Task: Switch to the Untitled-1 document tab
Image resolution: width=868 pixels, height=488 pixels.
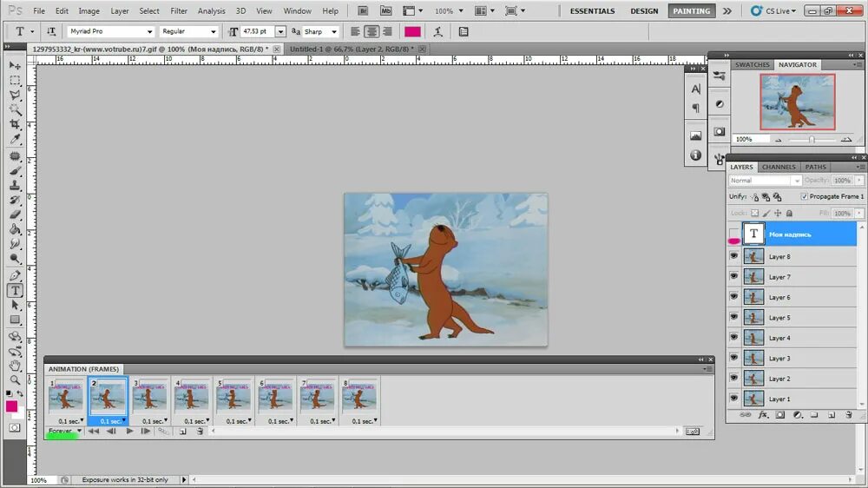Action: (x=352, y=49)
